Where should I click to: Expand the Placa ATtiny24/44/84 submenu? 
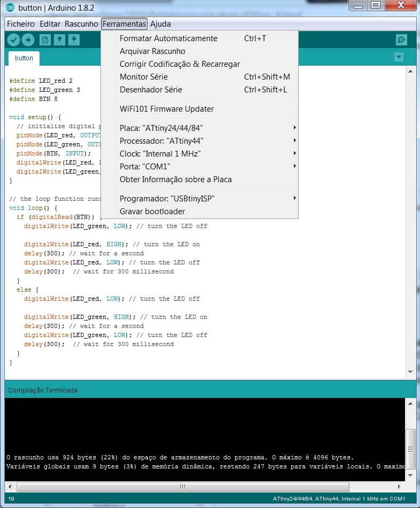pyautogui.click(x=199, y=128)
